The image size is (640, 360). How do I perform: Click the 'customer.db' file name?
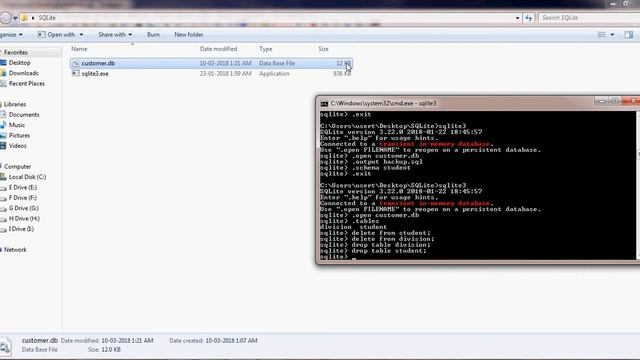(x=98, y=63)
